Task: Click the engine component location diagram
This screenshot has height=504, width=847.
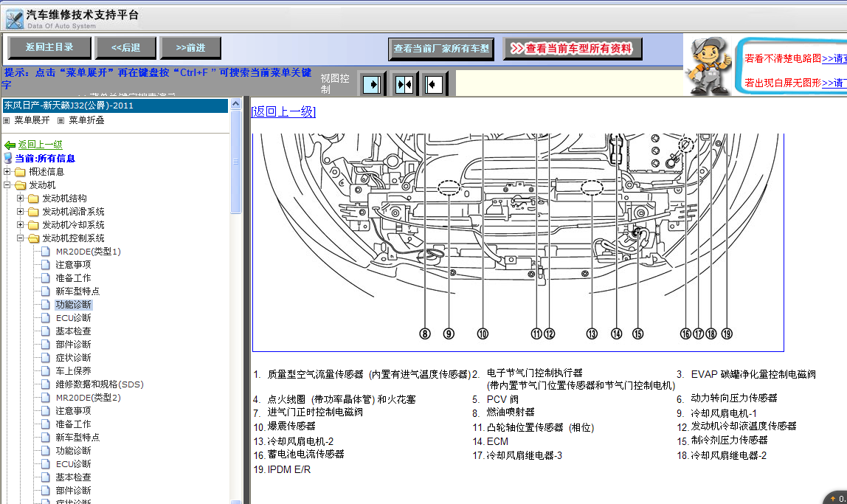Action: pos(518,242)
